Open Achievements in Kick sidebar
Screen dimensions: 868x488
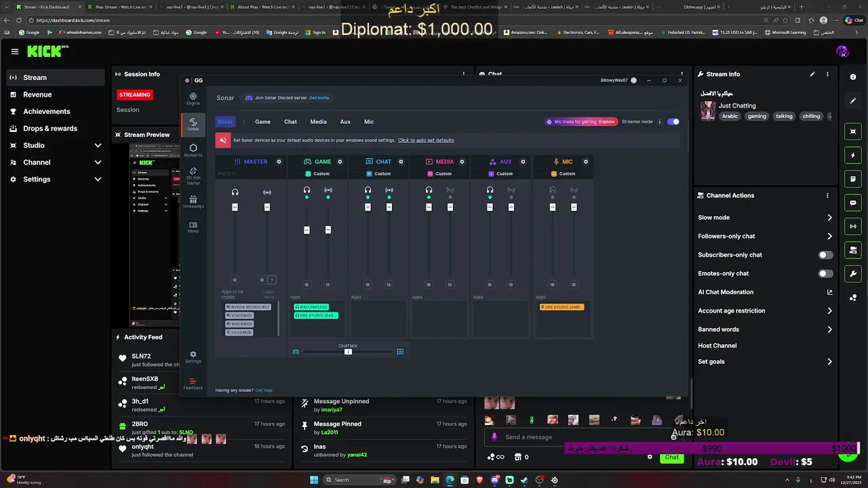(47, 111)
